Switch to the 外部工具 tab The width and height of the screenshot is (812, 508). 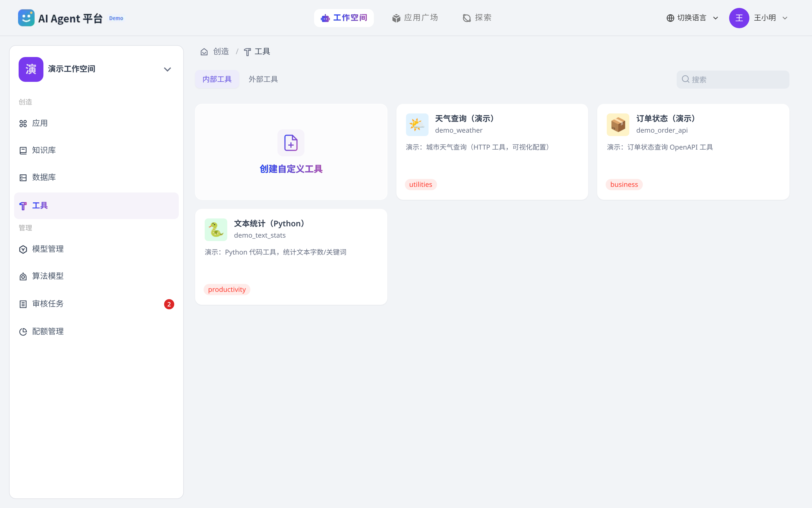click(x=263, y=79)
